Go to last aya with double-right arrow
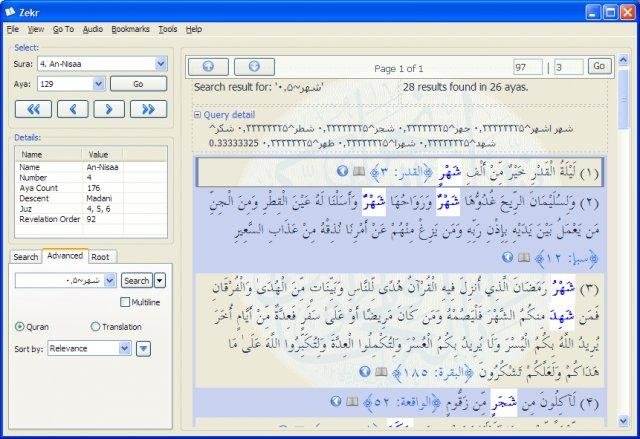Image resolution: width=640 pixels, height=439 pixels. (x=148, y=109)
